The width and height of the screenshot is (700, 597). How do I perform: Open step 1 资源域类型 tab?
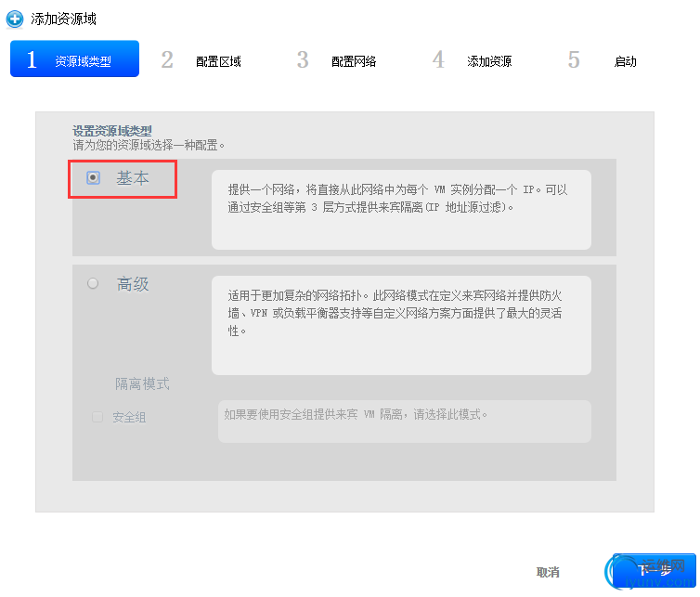74,58
